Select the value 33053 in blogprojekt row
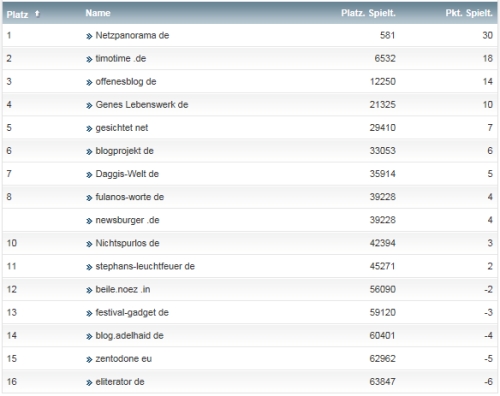This screenshot has width=500, height=396. pyautogui.click(x=383, y=151)
